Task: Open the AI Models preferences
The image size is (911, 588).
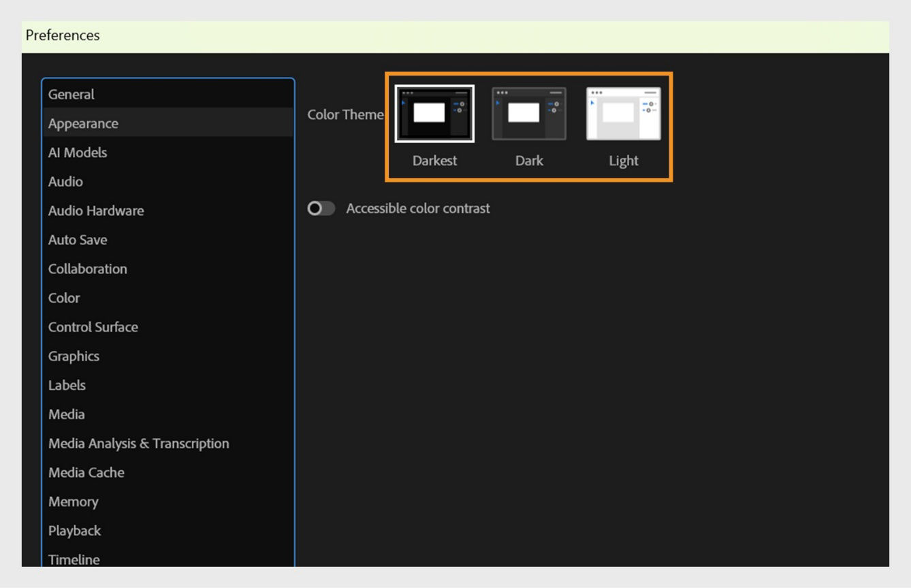Action: [x=77, y=152]
